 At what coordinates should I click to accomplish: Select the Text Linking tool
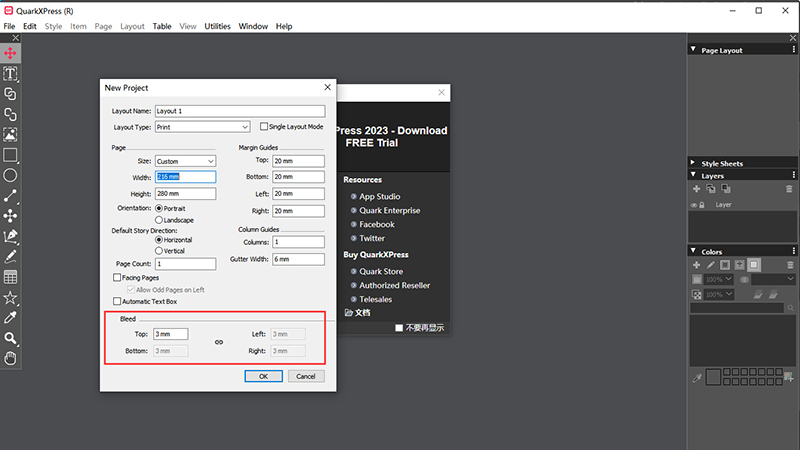click(10, 94)
